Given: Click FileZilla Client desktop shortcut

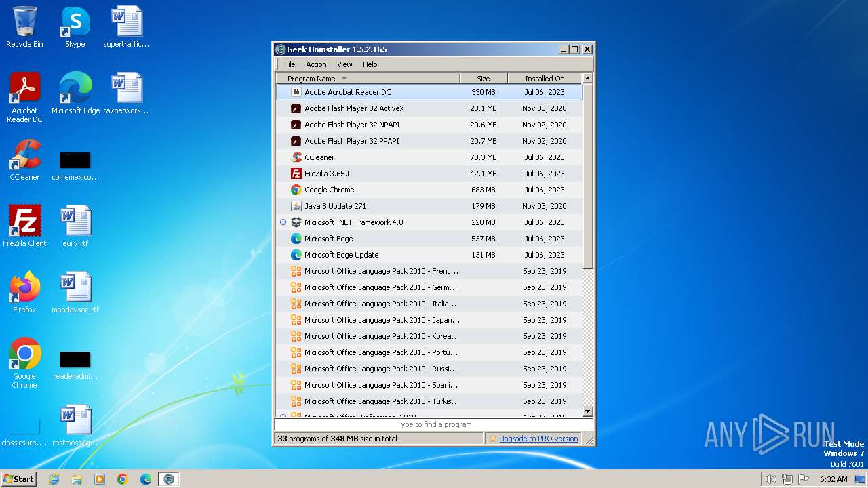Looking at the screenshot, I should pyautogui.click(x=24, y=226).
